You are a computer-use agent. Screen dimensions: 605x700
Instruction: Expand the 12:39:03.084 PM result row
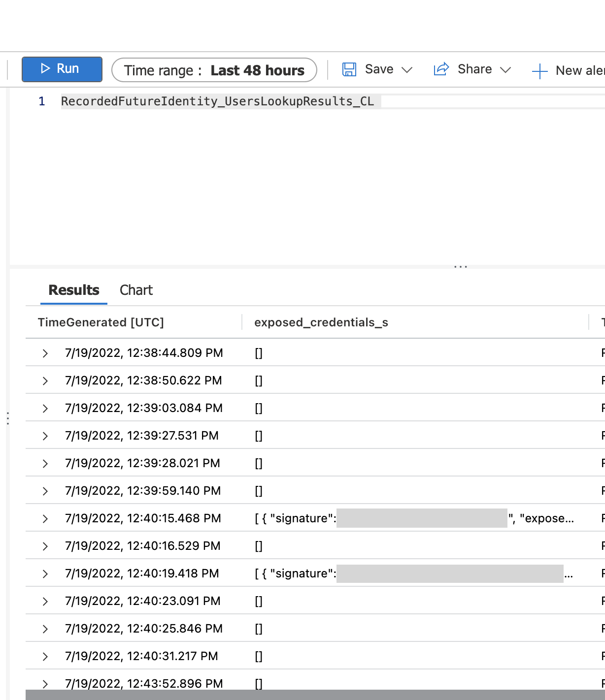click(45, 409)
